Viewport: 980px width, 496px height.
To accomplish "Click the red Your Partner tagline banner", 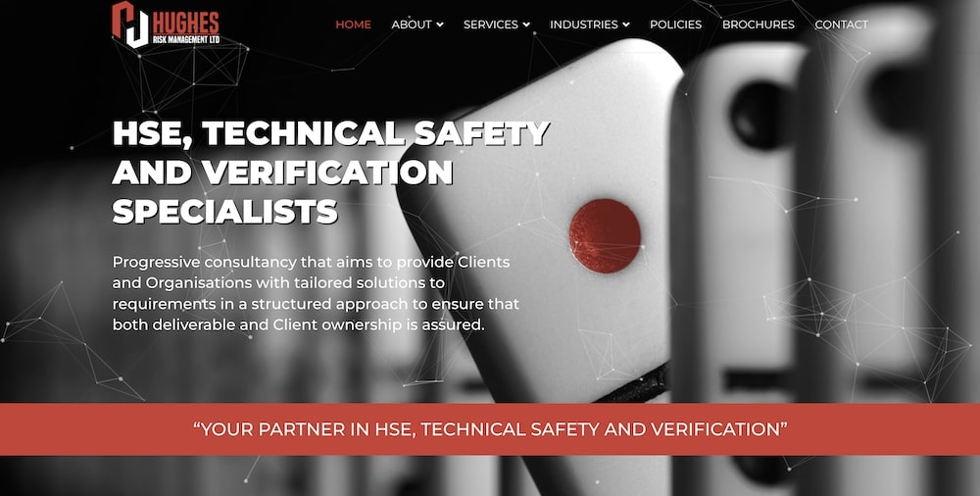I will [x=490, y=429].
